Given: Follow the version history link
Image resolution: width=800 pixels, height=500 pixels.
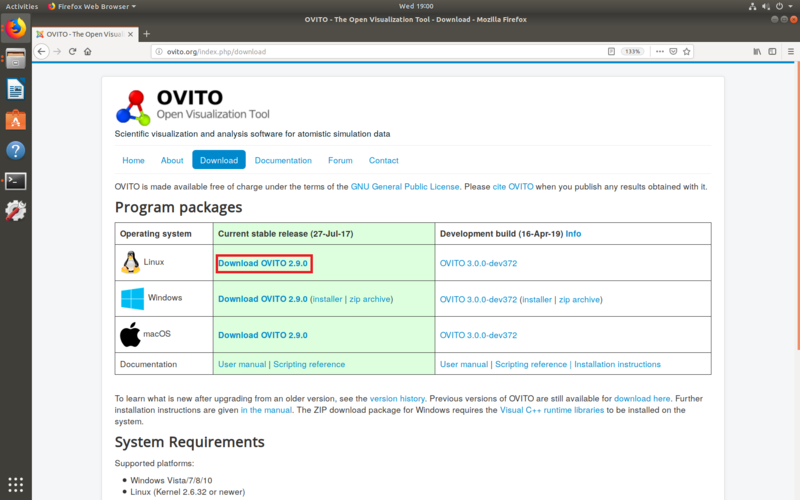Looking at the screenshot, I should pyautogui.click(x=397, y=398).
